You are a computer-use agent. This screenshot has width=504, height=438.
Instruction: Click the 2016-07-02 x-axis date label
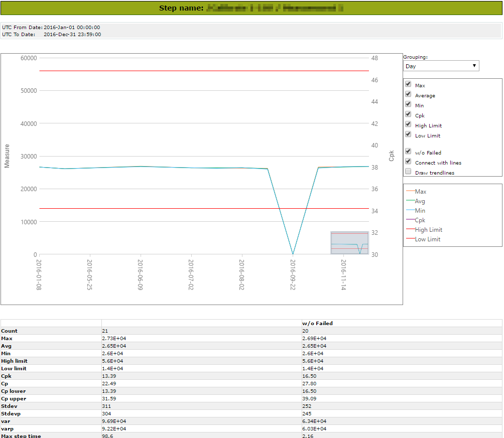[x=191, y=275]
